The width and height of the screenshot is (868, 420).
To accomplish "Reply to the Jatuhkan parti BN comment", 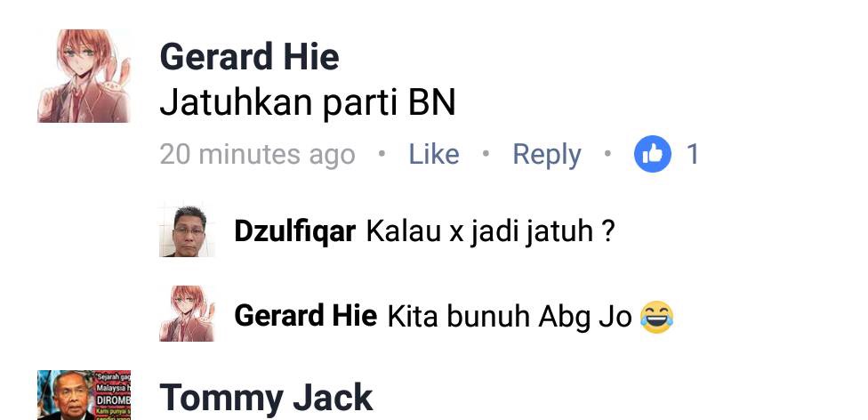I will click(547, 155).
